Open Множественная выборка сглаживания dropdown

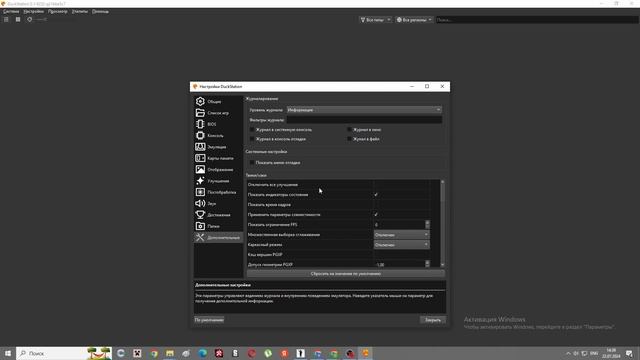(401, 235)
